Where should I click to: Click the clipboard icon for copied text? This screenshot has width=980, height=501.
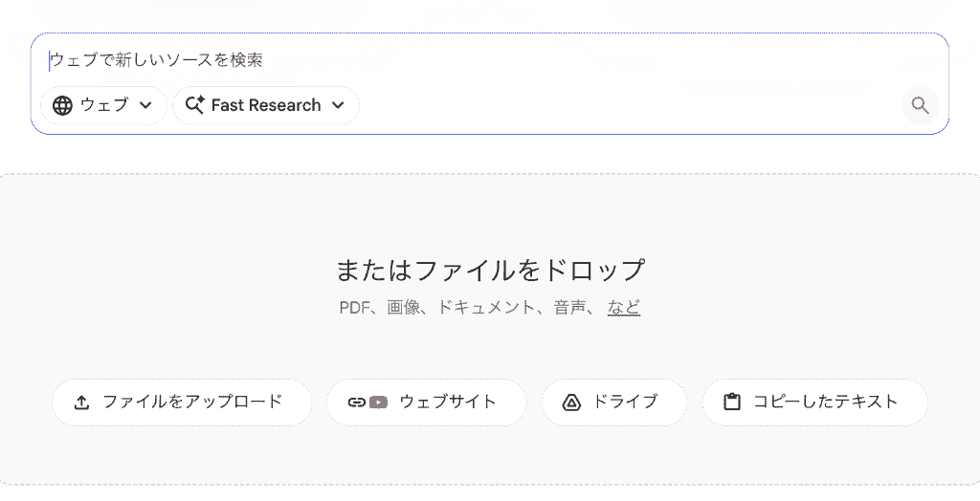tap(732, 402)
